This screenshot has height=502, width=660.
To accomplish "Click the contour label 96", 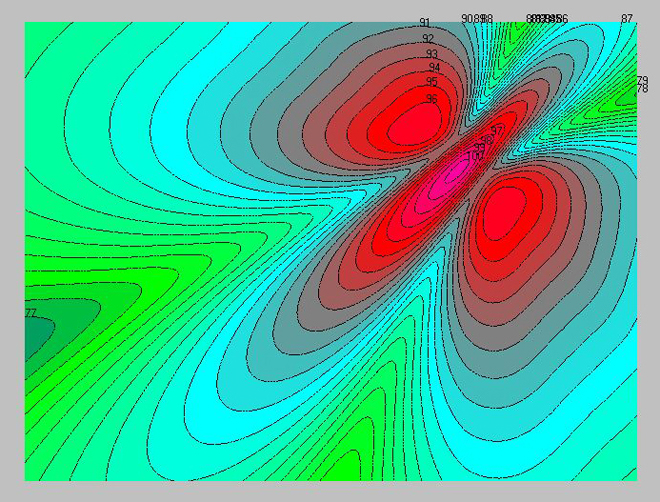I will pos(432,99).
